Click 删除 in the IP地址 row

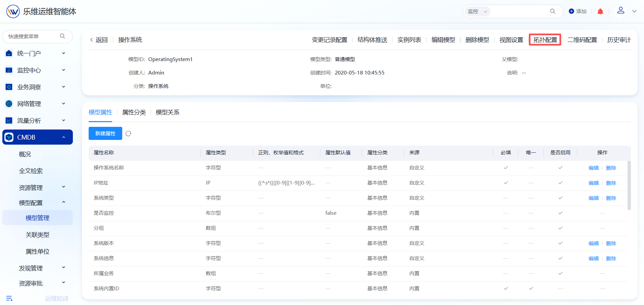pyautogui.click(x=611, y=183)
